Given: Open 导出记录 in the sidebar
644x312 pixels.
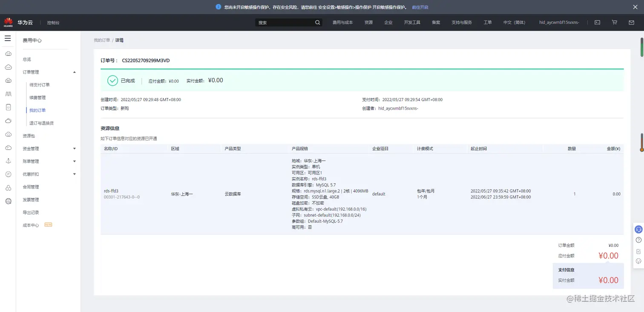Looking at the screenshot, I should pyautogui.click(x=31, y=213).
